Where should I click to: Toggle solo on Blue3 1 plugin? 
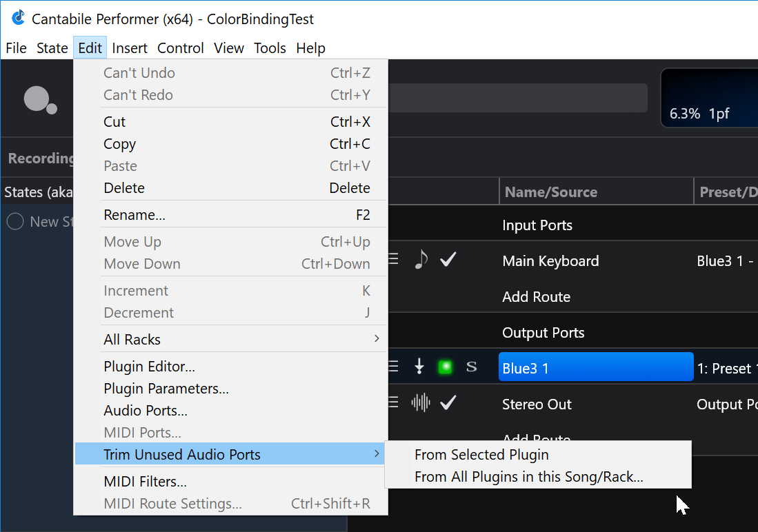[x=471, y=367]
